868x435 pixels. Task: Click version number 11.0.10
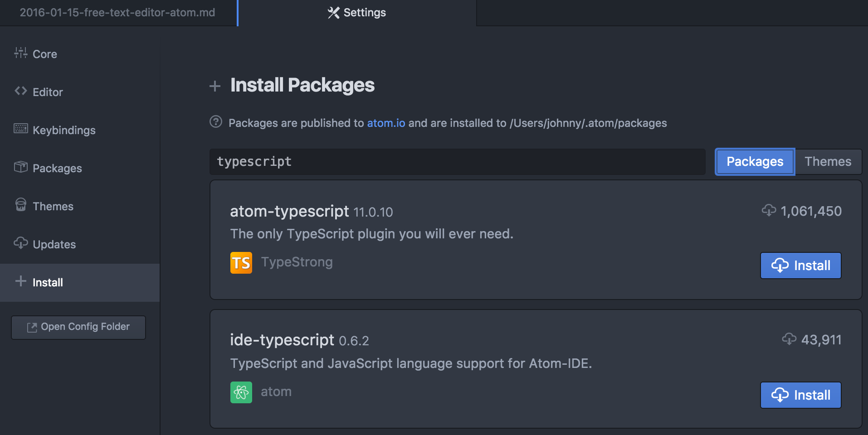coord(373,212)
